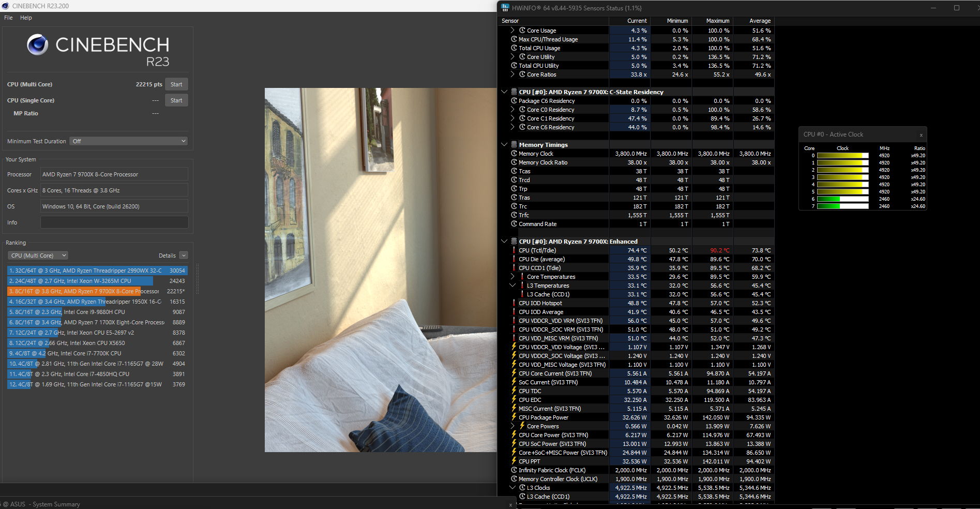Click the Cinebench R23 sphere logo
Screen dimensions: 980x509
[38, 45]
